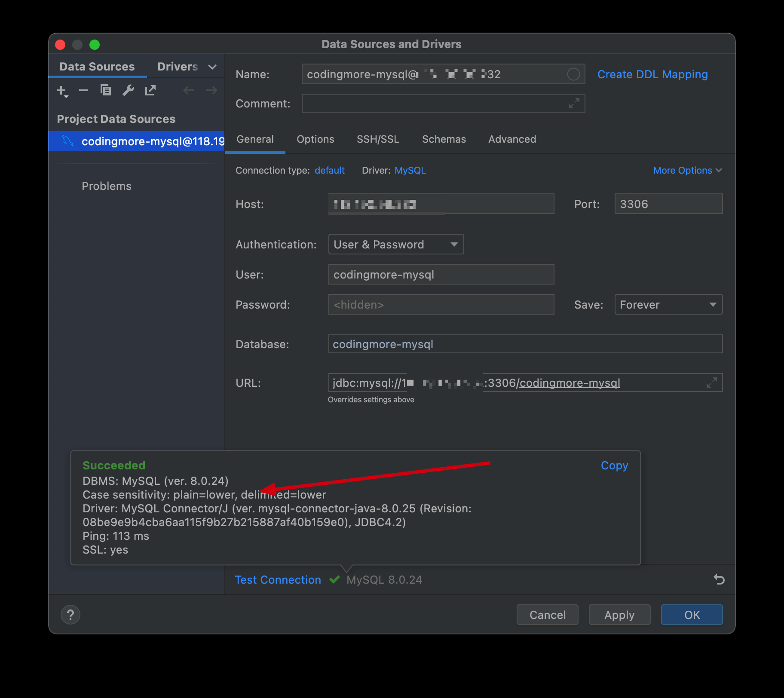
Task: Expand the URL field with the arrows icon
Action: pyautogui.click(x=712, y=383)
